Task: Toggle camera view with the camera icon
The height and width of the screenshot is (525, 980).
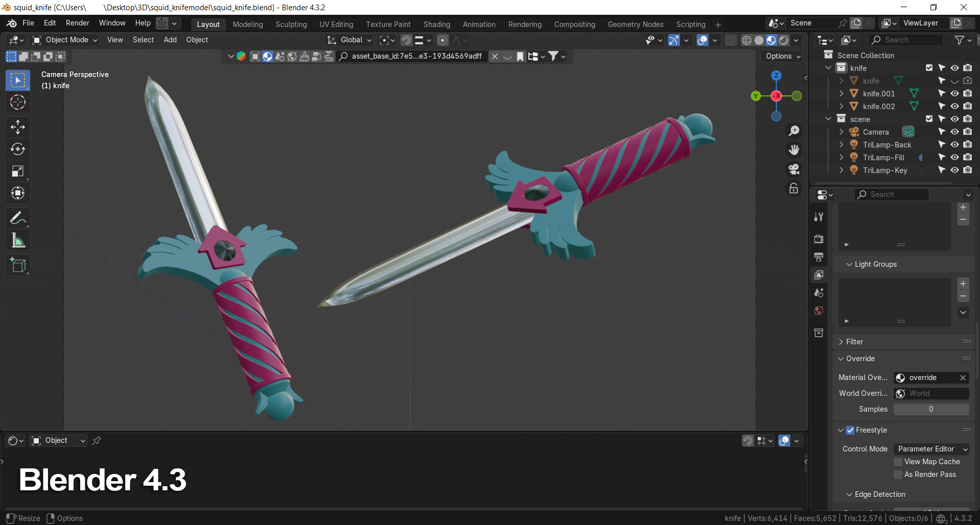Action: tap(794, 169)
